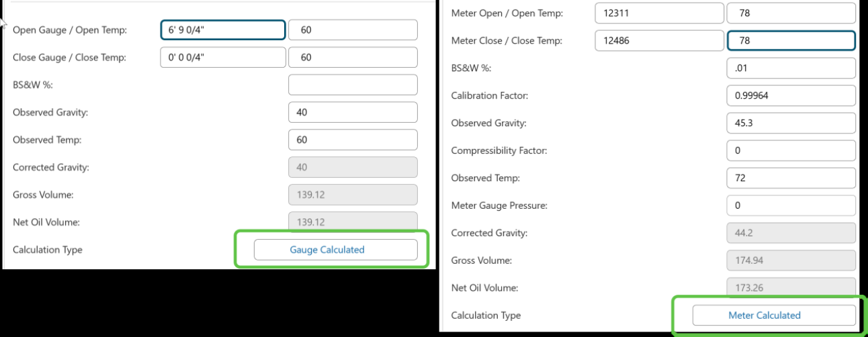Click the empty BS&W % field

(x=353, y=85)
